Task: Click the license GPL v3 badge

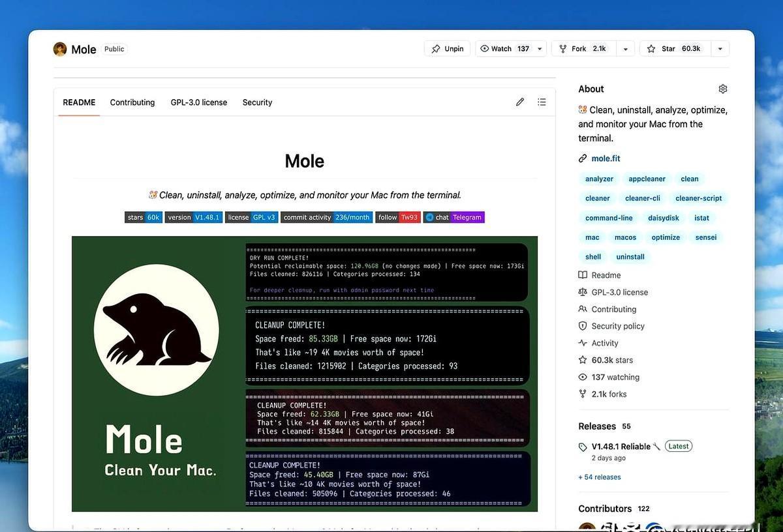Action: tap(252, 217)
